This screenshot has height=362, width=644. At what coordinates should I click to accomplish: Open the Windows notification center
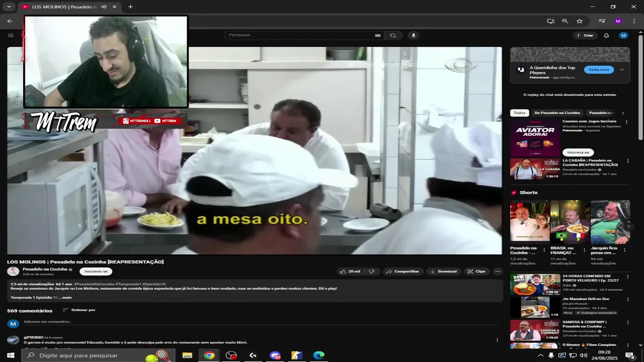point(630,355)
